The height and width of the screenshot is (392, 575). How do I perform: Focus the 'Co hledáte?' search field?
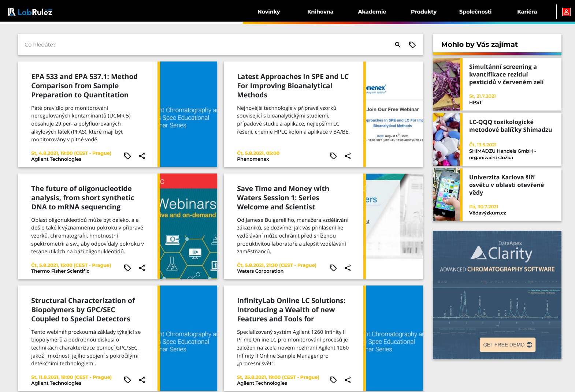point(205,45)
